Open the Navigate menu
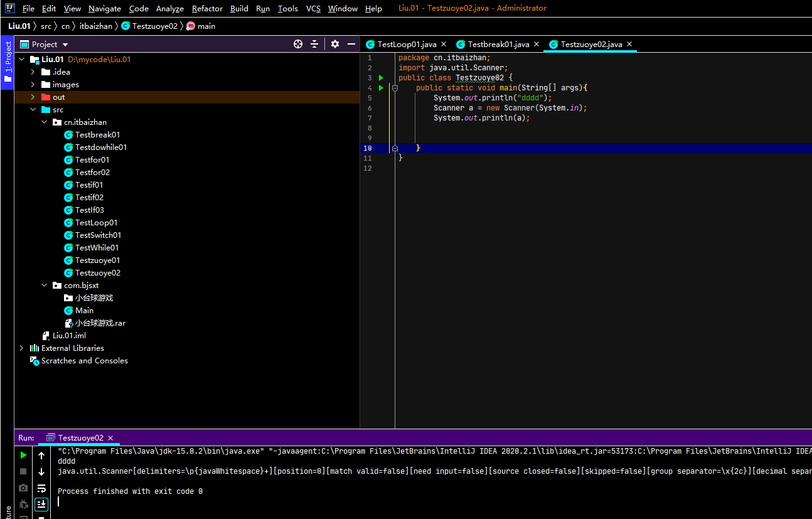 105,8
